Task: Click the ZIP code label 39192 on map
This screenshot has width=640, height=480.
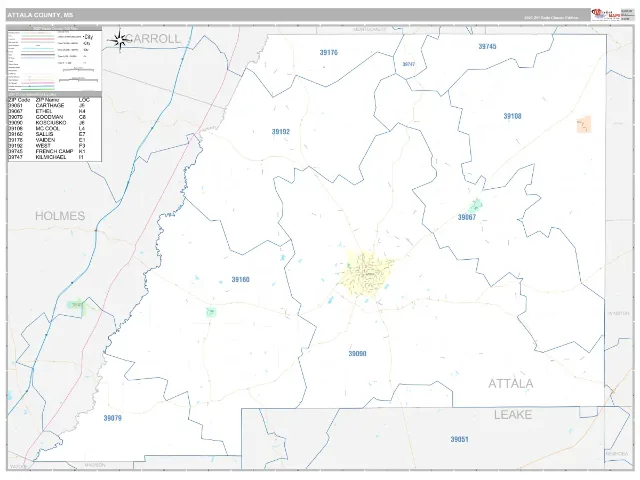Action: [281, 131]
